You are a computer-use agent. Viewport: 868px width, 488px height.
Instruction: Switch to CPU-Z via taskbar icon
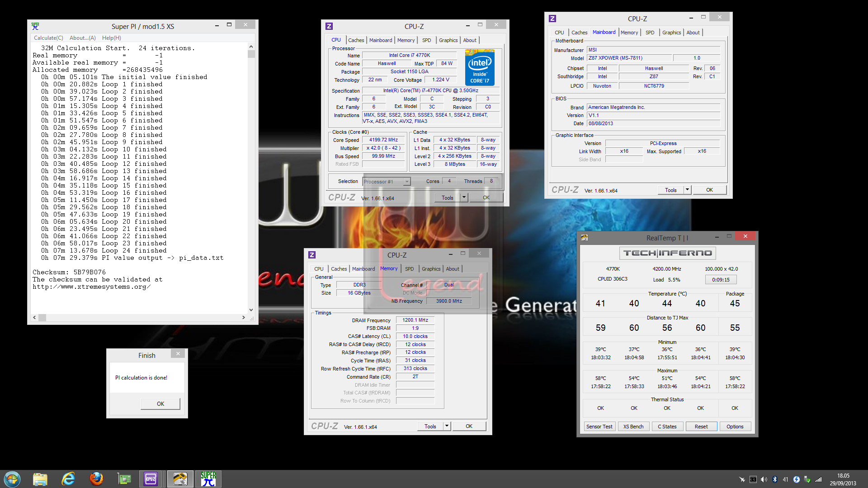[151, 479]
